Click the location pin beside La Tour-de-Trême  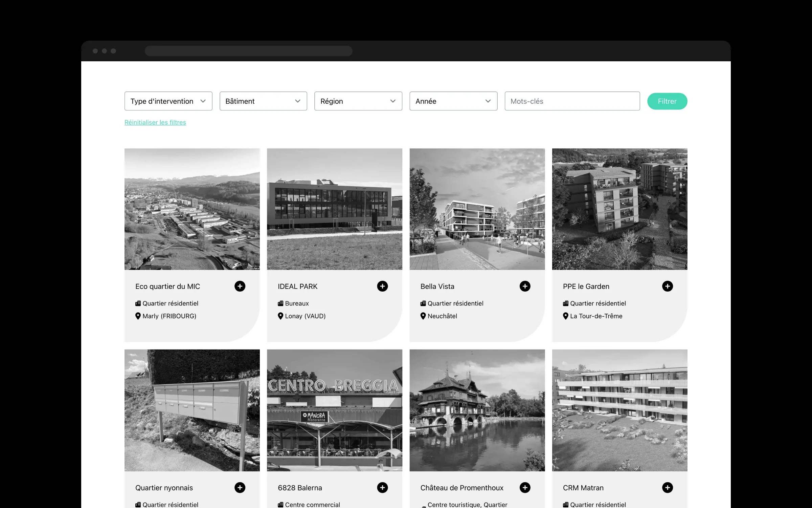pyautogui.click(x=565, y=316)
